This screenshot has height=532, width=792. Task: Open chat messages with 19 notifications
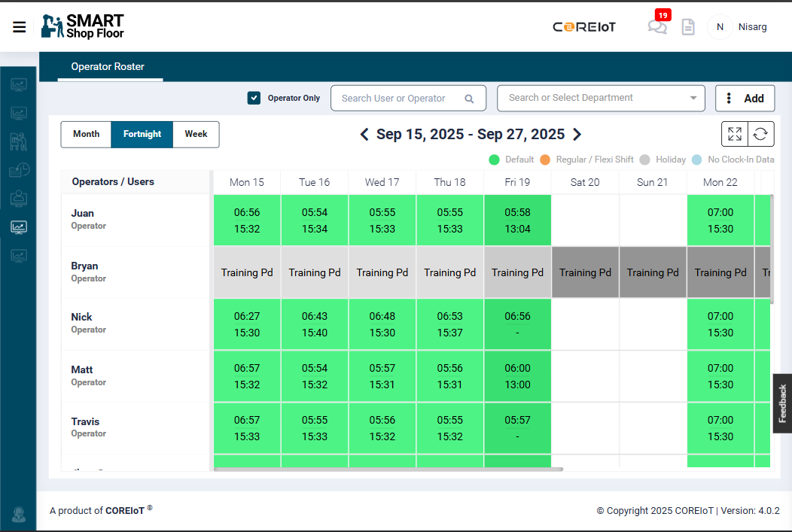[657, 27]
